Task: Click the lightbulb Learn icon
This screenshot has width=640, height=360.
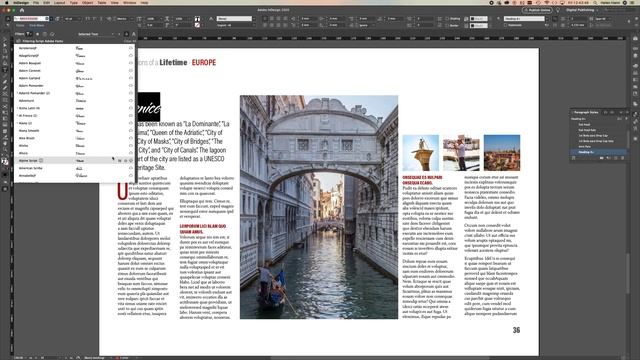Action: 558,10
